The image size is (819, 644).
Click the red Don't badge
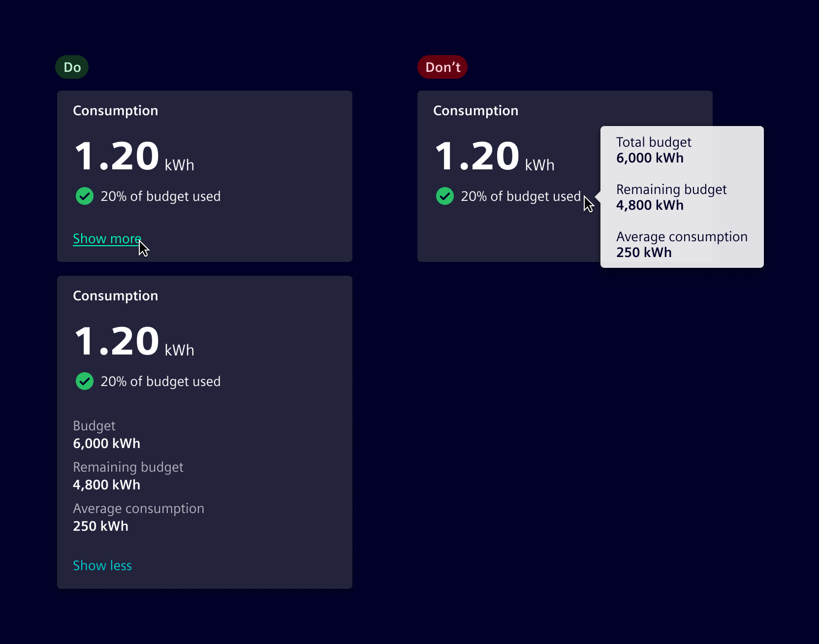pyautogui.click(x=442, y=67)
